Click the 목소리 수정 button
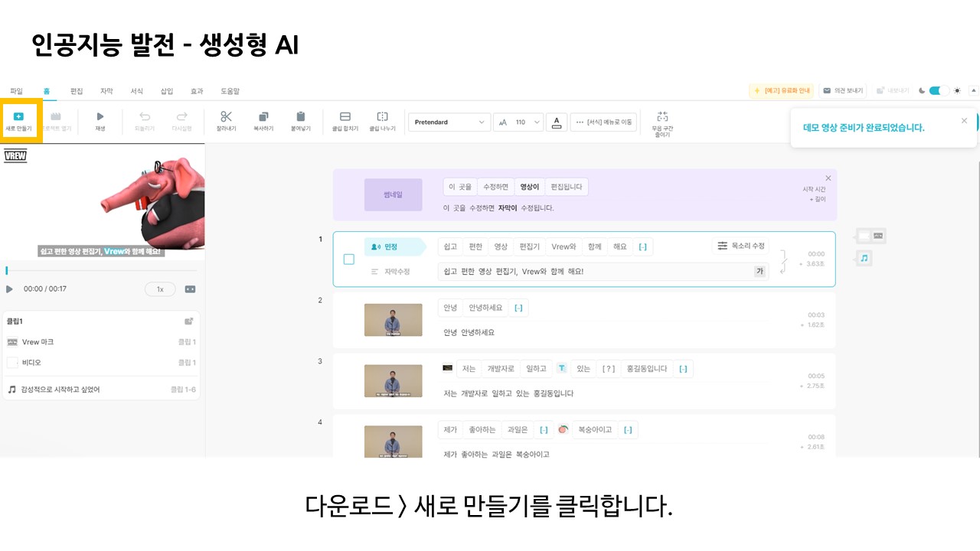The image size is (980, 551). coord(741,246)
